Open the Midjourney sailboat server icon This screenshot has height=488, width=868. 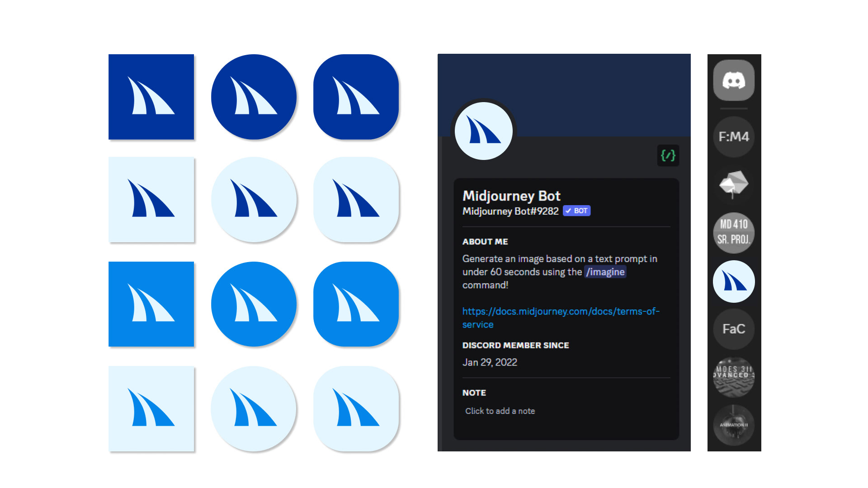coord(733,281)
